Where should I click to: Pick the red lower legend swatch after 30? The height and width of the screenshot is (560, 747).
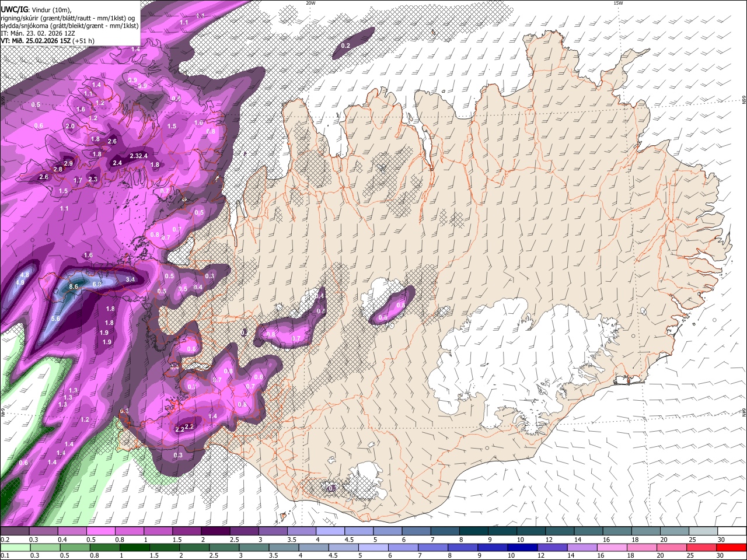point(732,547)
